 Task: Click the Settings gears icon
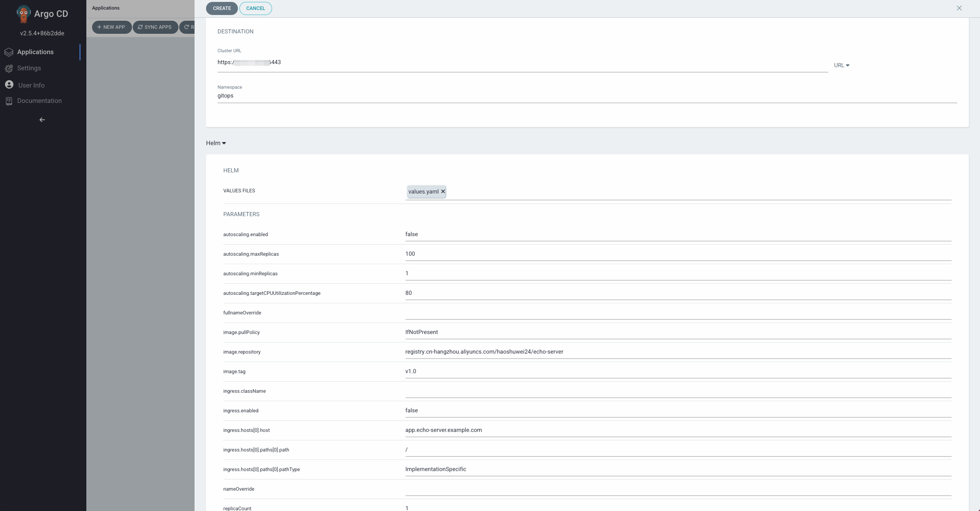click(9, 68)
